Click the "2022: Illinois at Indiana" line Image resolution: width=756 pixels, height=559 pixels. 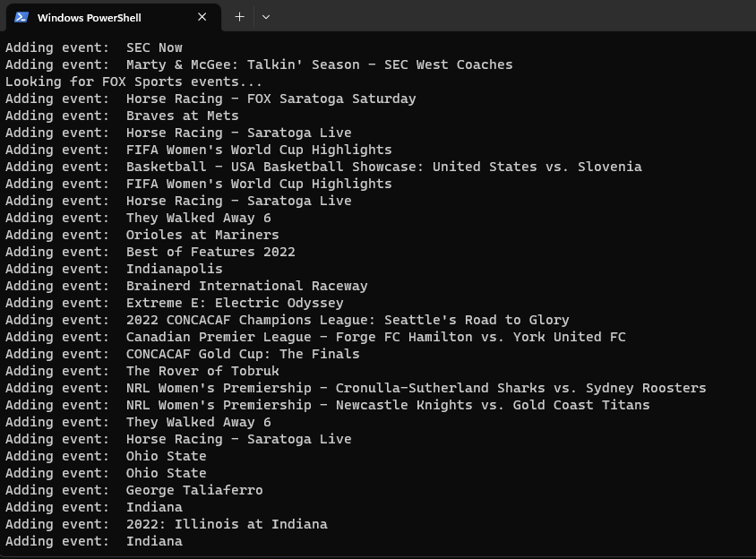[227, 524]
